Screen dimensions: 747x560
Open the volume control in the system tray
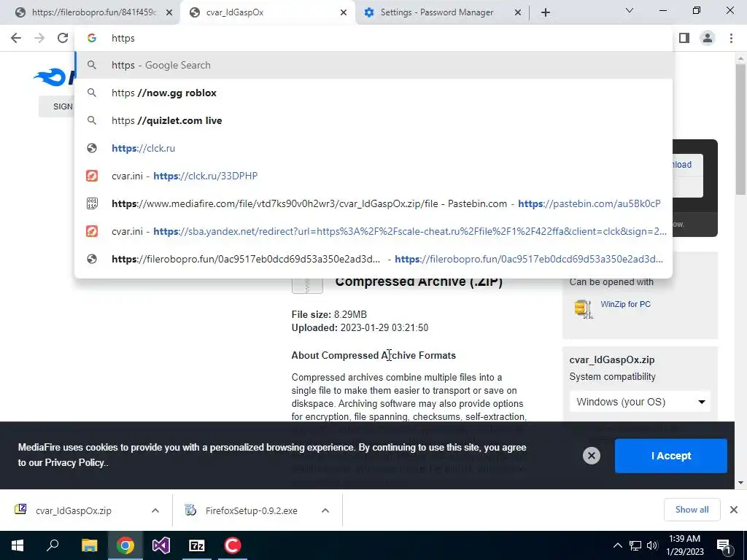[x=652, y=545]
